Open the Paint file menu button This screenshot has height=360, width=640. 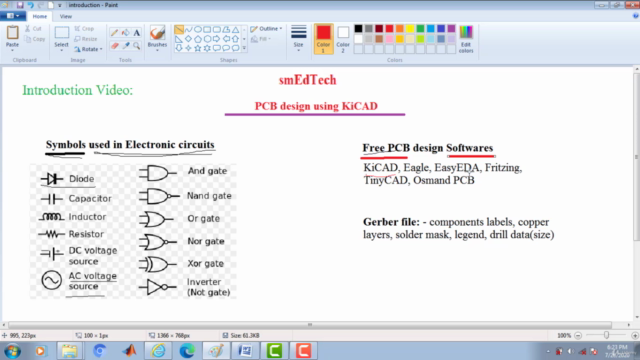tap(13, 16)
